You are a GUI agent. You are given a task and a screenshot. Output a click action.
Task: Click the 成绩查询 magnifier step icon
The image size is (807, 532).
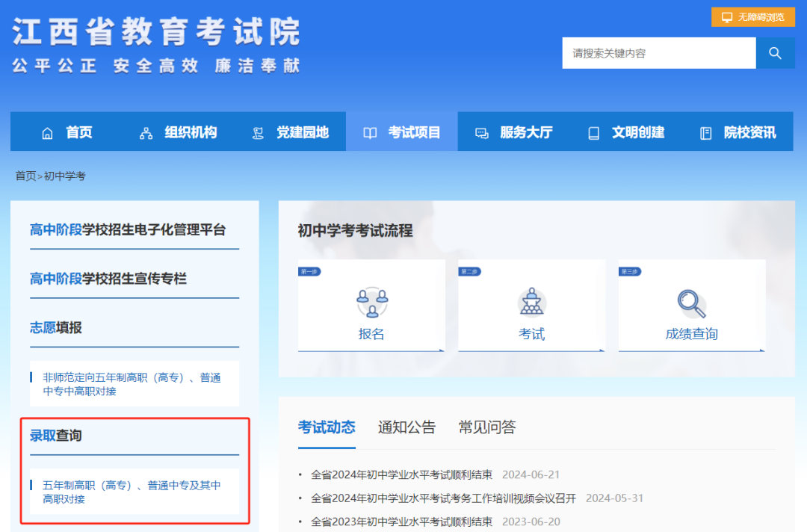point(691,302)
